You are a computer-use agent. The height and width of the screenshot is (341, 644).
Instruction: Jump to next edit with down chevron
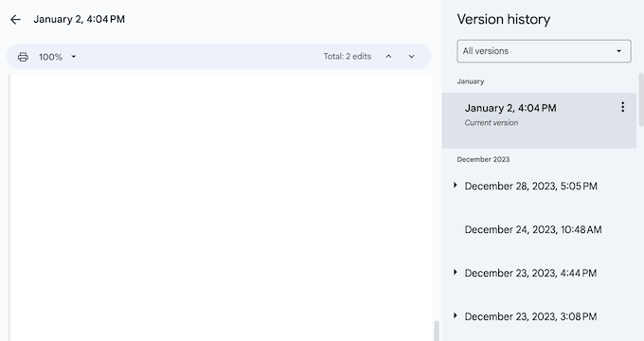[412, 57]
